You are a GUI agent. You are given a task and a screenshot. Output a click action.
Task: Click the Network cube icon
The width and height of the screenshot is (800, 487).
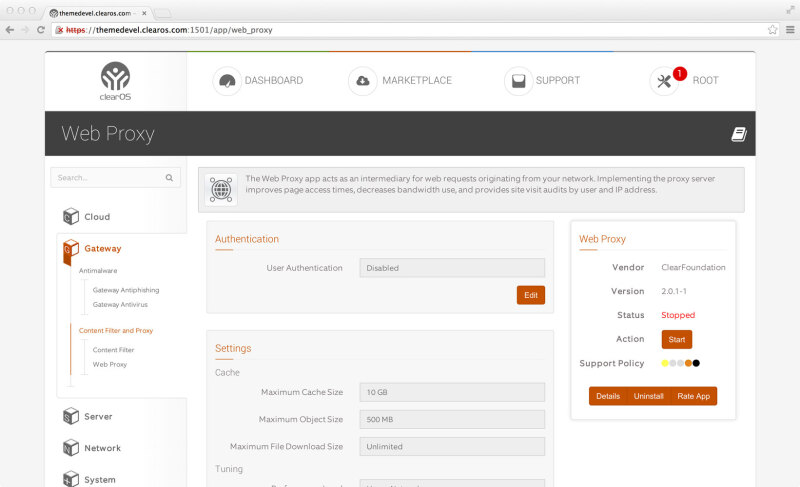71,448
